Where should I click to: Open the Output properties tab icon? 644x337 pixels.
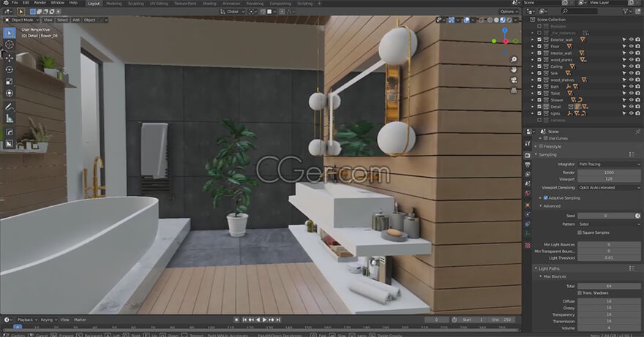click(528, 164)
